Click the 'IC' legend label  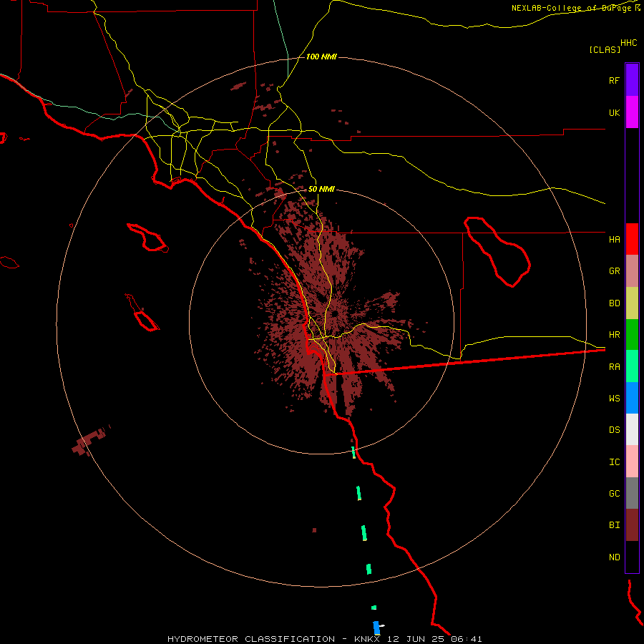(614, 462)
